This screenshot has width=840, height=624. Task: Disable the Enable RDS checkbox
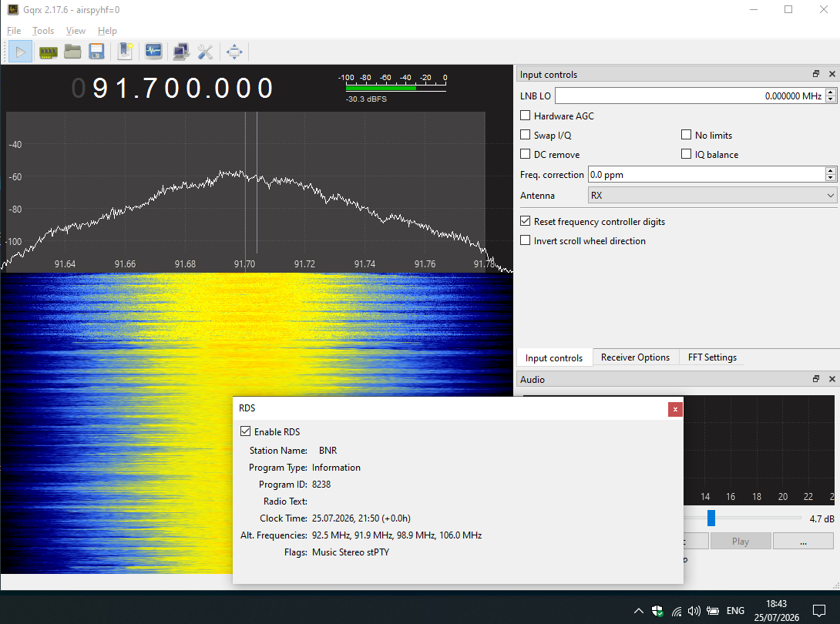coord(245,431)
